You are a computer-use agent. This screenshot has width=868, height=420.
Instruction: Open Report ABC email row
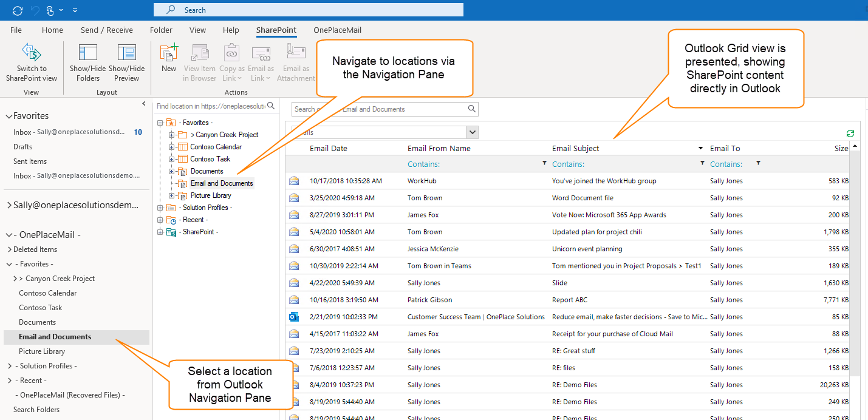(x=569, y=300)
